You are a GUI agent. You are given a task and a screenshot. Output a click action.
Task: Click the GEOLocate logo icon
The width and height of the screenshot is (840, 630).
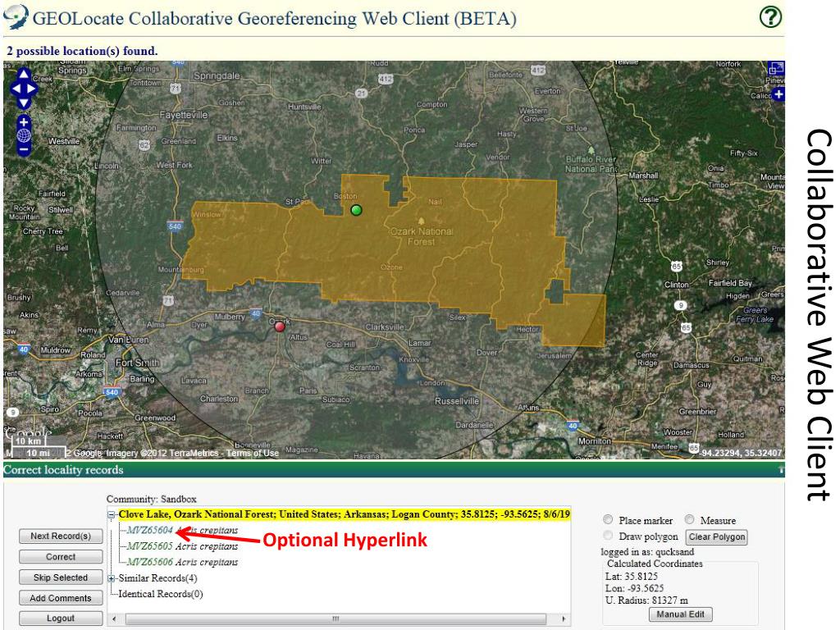[15, 16]
